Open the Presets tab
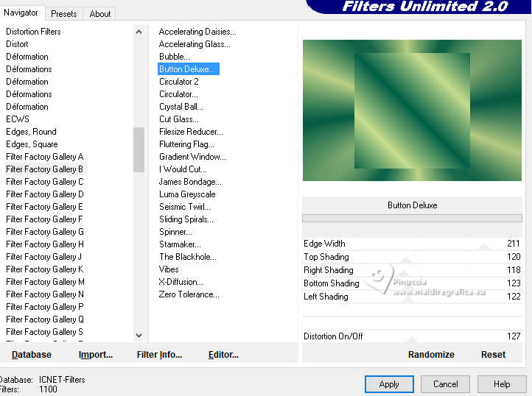The height and width of the screenshot is (396, 532). pyautogui.click(x=64, y=13)
